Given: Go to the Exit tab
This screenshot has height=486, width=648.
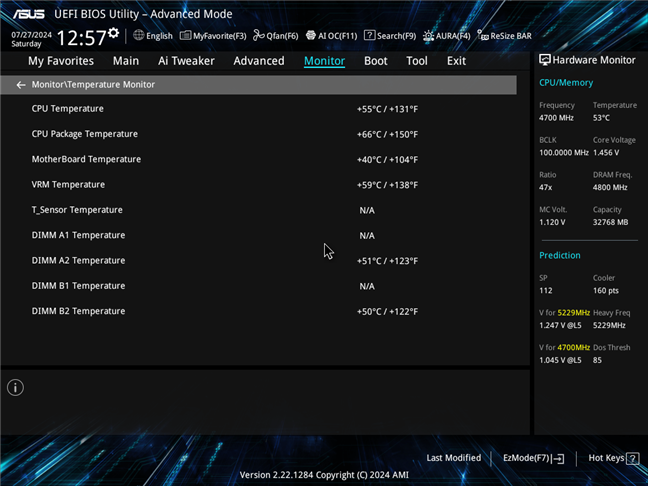Looking at the screenshot, I should [x=456, y=61].
